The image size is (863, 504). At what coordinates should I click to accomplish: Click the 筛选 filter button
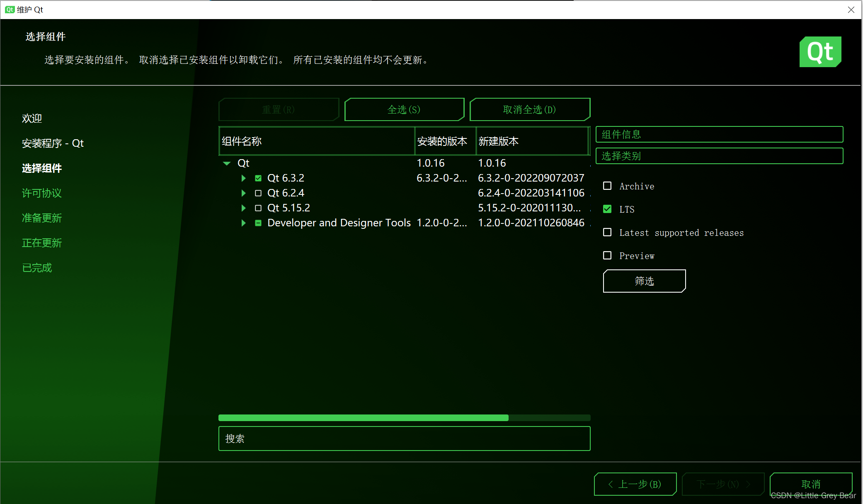[x=644, y=281]
